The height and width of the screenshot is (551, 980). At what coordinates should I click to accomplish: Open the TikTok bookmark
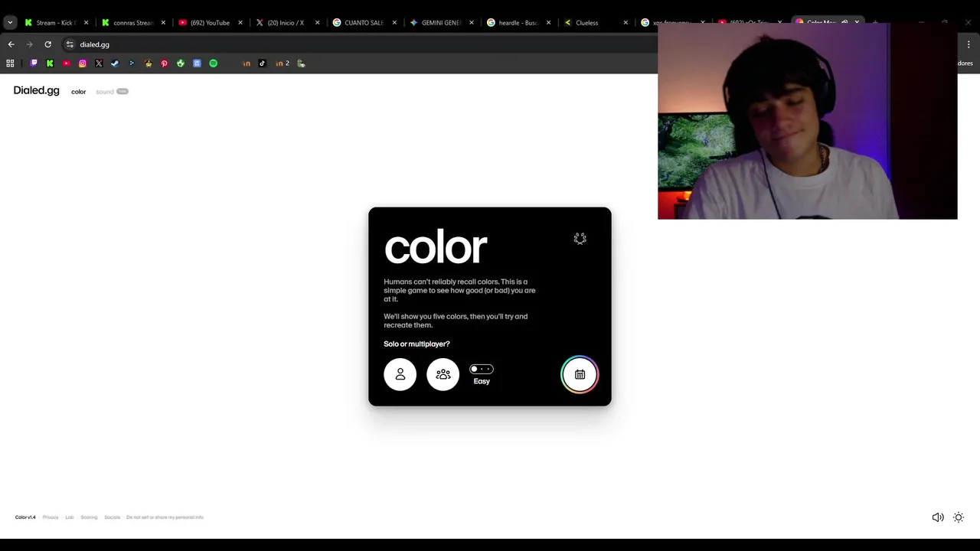pos(262,64)
